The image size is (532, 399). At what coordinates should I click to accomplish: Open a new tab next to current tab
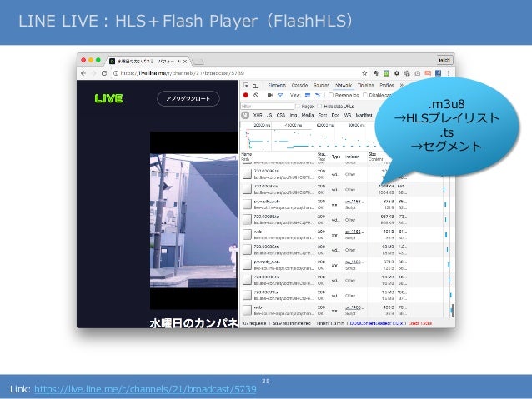[x=198, y=62]
